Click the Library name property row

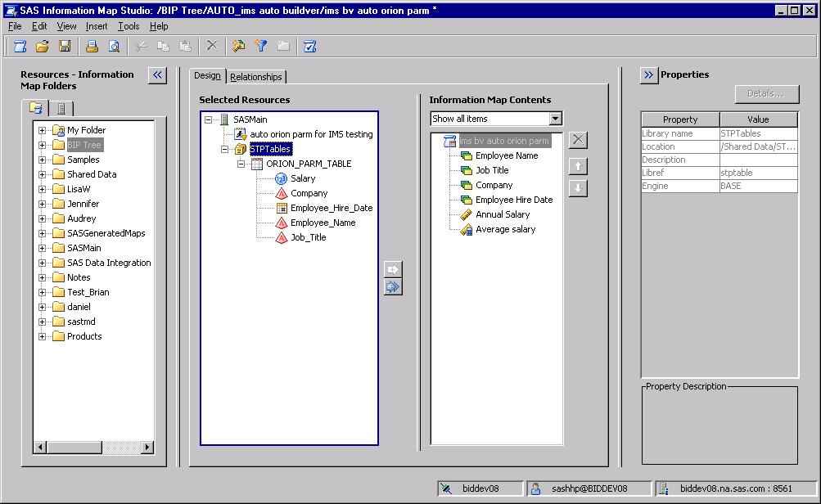pos(720,133)
